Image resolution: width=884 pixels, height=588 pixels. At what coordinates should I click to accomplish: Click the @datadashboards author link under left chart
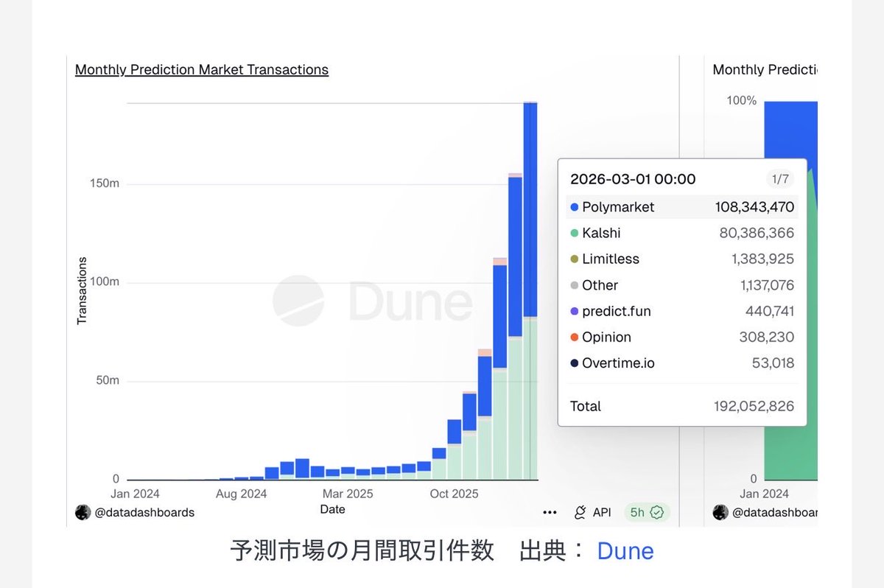click(x=144, y=512)
